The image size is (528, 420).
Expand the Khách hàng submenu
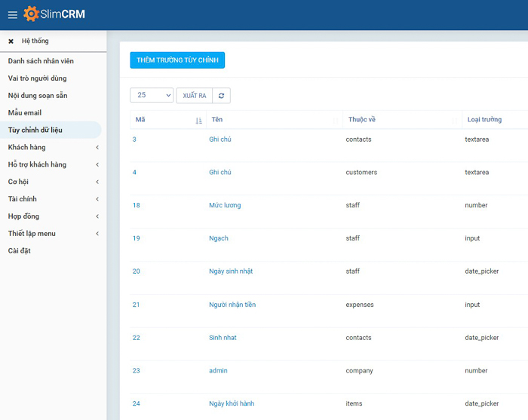97,147
